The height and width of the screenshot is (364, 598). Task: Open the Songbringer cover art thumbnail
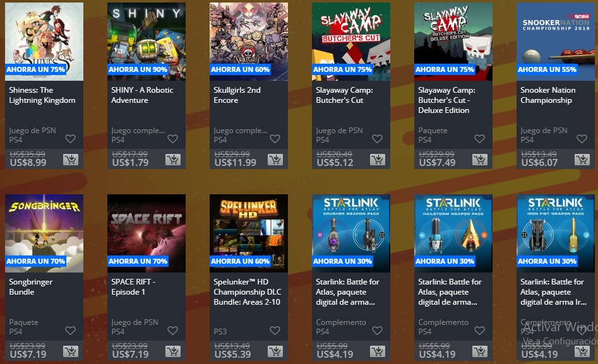click(x=44, y=233)
